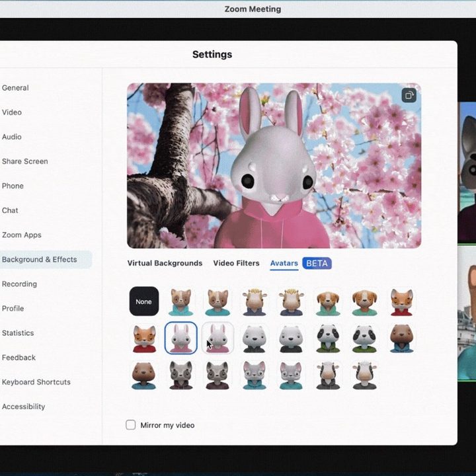This screenshot has height=476, width=476.
Task: Go to Accessibility settings in the sidebar
Action: click(23, 407)
